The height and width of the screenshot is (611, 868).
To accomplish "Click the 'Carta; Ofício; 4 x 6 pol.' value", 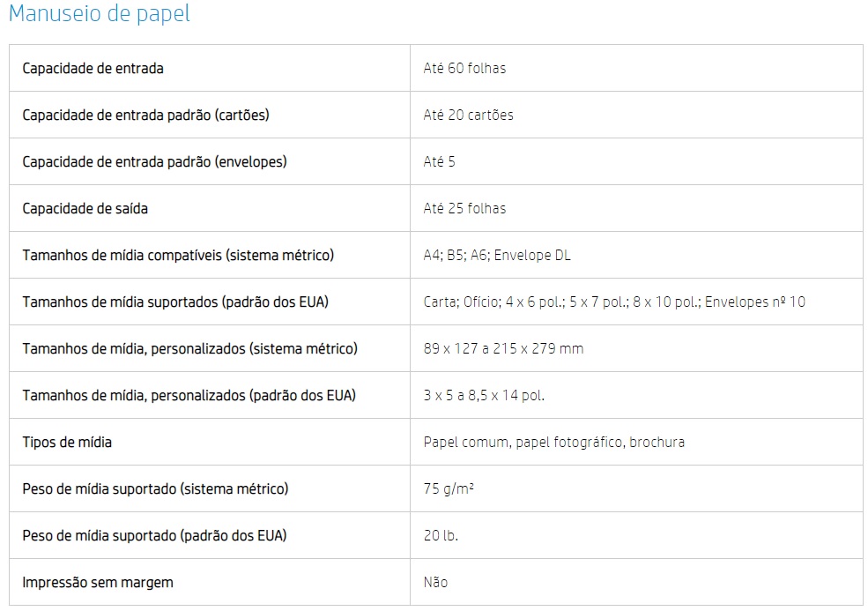I will click(614, 302).
